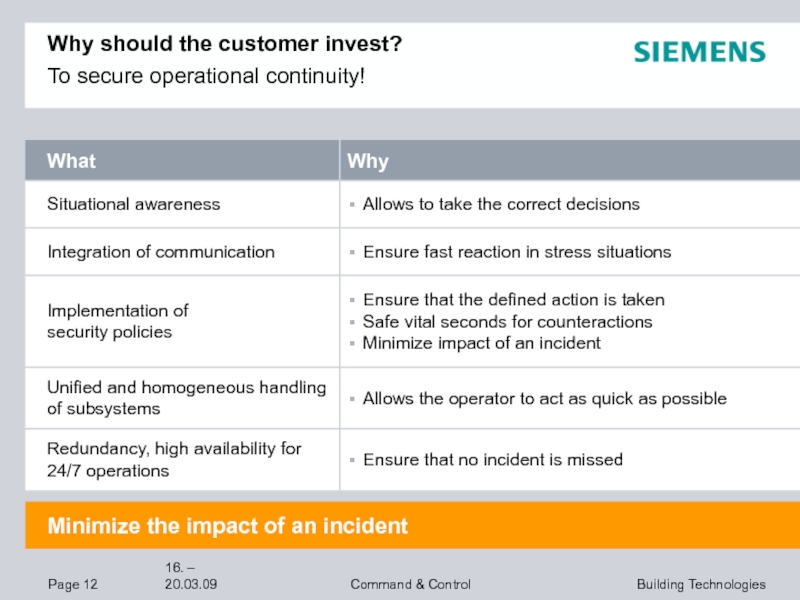Click the 'Situational awareness' cell
The height and width of the screenshot is (600, 800).
[x=182, y=204]
